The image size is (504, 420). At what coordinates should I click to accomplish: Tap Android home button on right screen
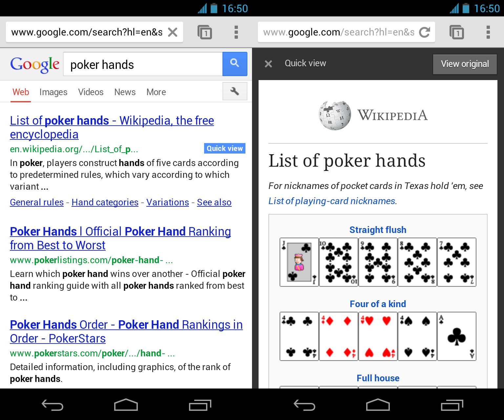tap(378, 405)
